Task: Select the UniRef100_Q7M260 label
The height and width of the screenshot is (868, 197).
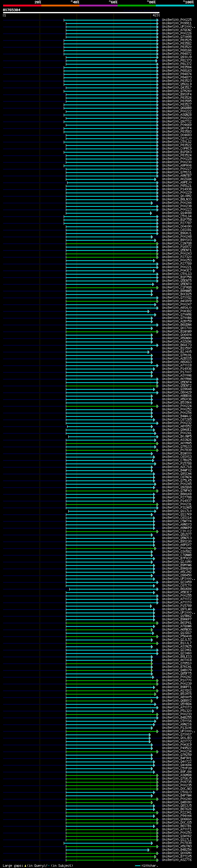Action: (177, 91)
